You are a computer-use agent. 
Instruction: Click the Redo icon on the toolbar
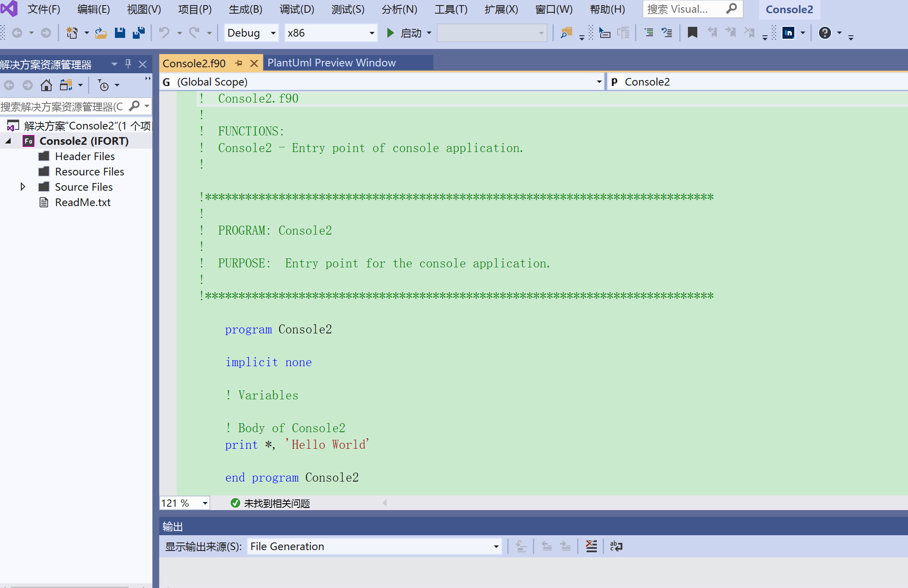195,32
